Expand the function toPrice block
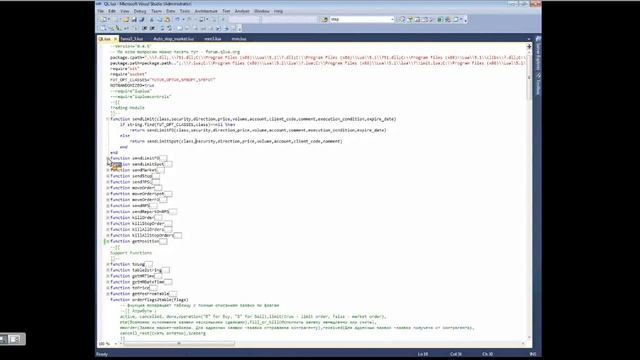 coord(108,288)
